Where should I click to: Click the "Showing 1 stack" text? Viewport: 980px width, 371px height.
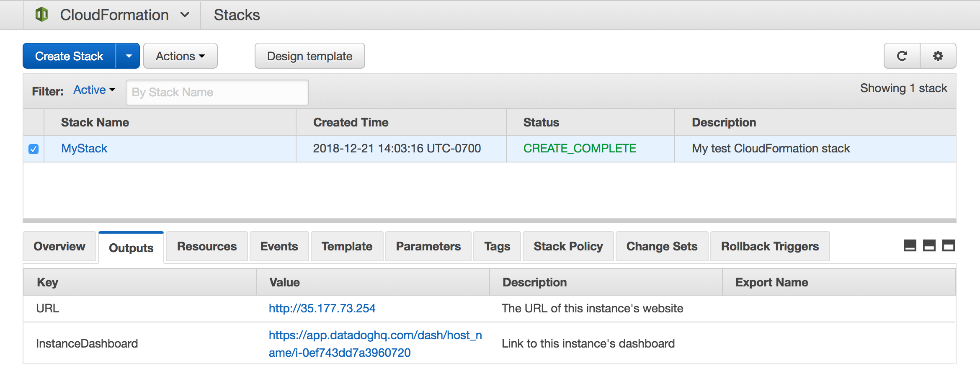point(904,88)
